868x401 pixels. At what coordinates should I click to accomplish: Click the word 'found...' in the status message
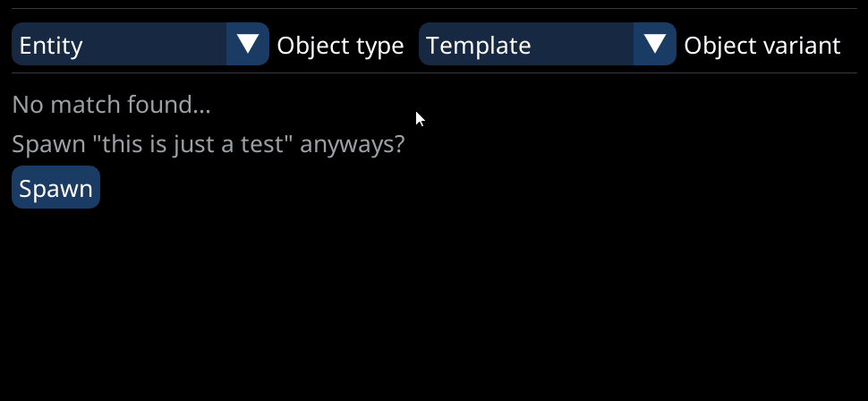[174, 106]
